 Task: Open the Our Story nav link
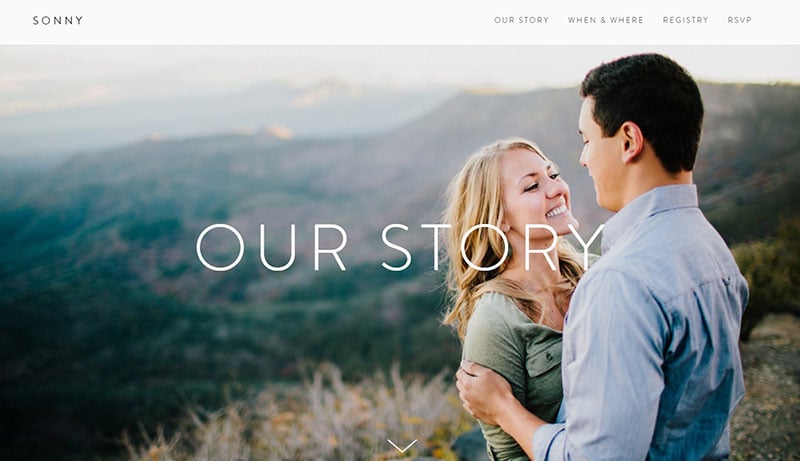[521, 20]
